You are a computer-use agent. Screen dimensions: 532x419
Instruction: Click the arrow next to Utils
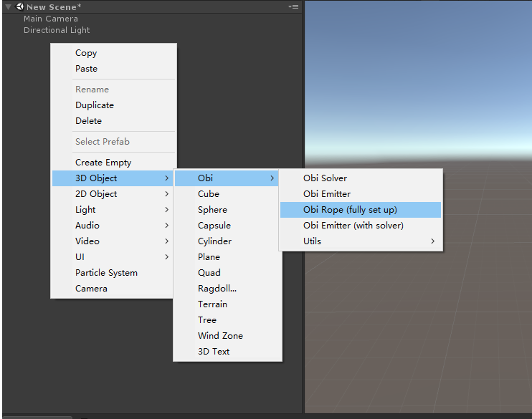pyautogui.click(x=432, y=241)
